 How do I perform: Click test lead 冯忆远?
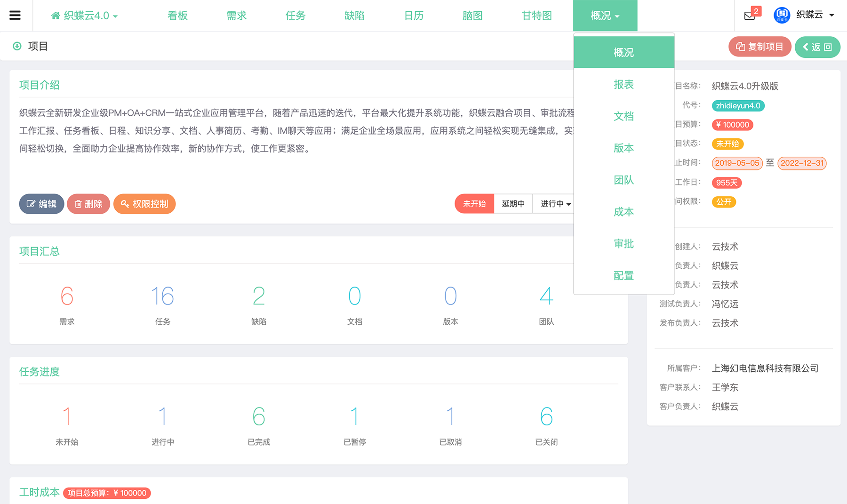(x=725, y=304)
